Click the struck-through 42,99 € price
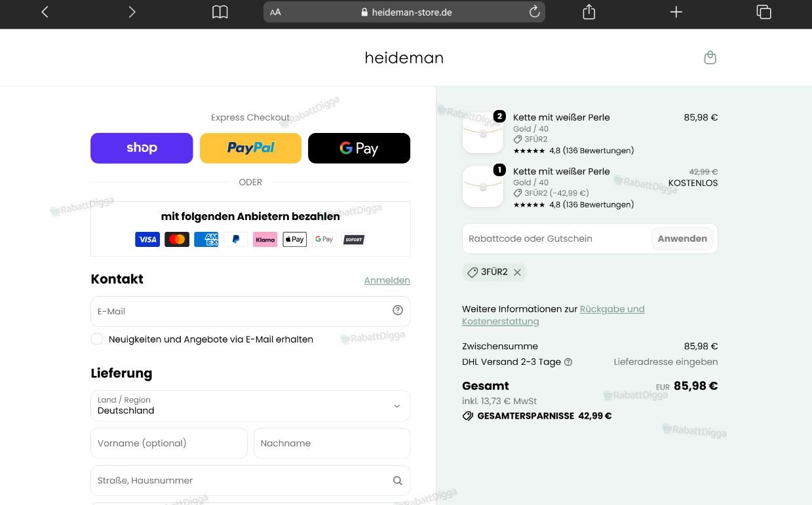This screenshot has height=505, width=812. point(703,172)
